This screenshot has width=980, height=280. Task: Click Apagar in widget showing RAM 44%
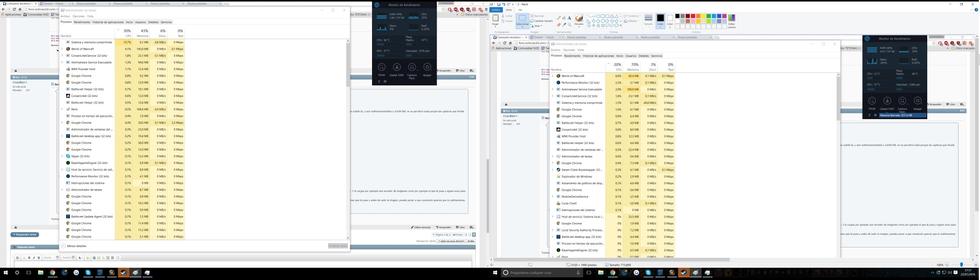427,70
